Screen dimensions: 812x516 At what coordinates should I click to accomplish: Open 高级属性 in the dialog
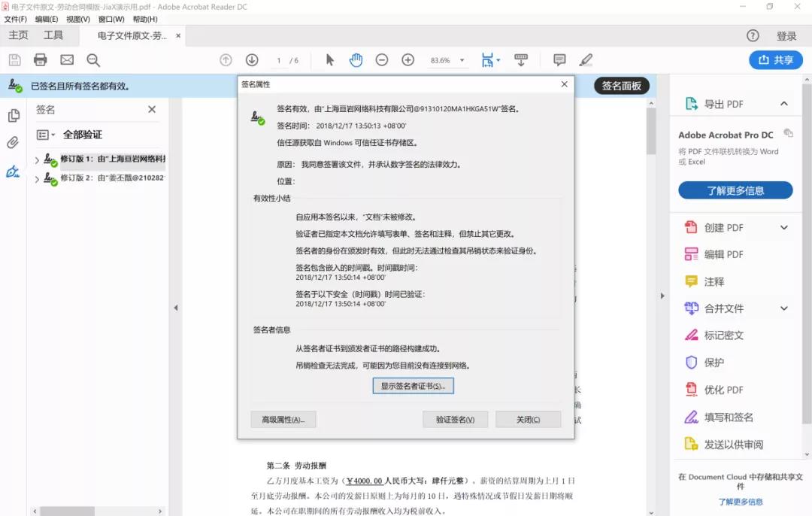283,420
